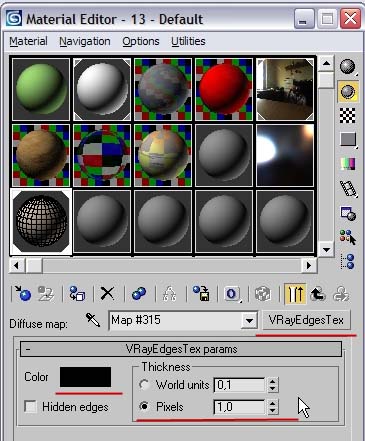Select the Pixels radio button
This screenshot has width=365, height=441.
tap(144, 406)
